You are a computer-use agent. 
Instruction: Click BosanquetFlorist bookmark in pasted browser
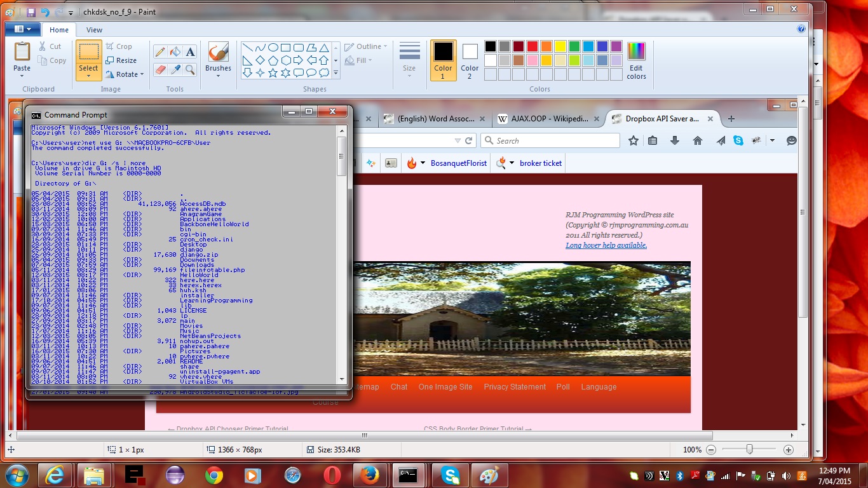coord(447,163)
